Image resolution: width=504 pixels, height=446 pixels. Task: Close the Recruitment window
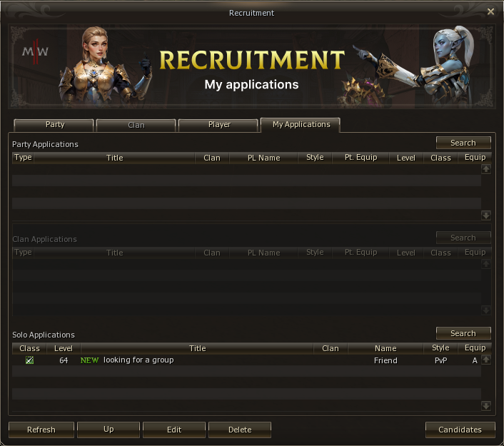[490, 12]
